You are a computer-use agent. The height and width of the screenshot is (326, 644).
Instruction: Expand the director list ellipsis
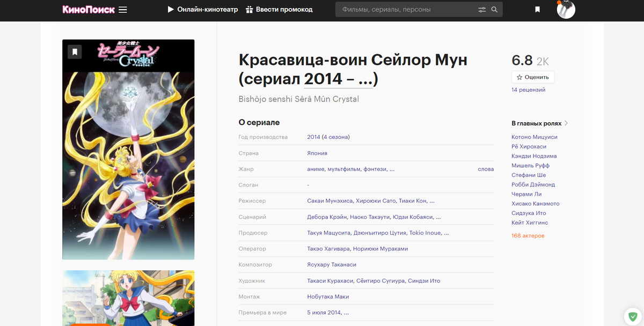432,201
